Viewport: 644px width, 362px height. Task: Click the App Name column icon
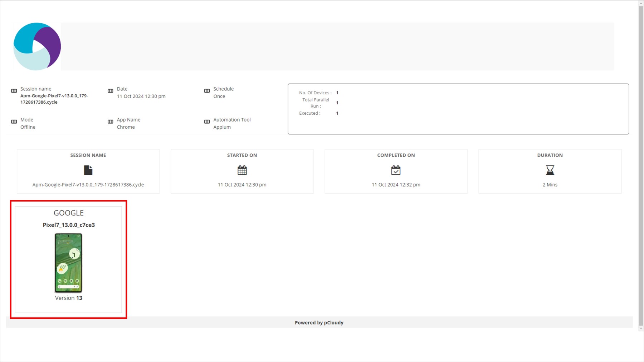111,122
